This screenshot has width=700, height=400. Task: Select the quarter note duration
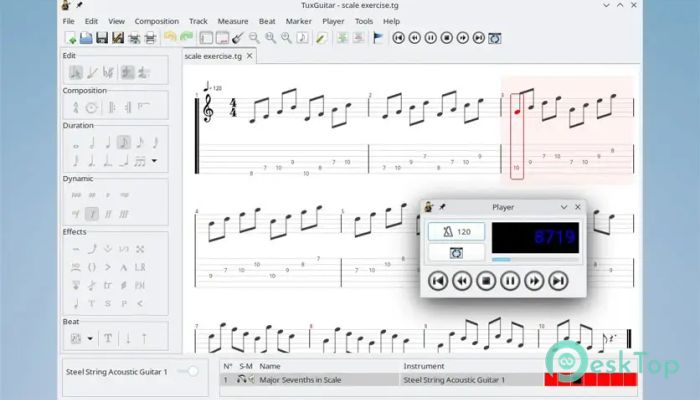pyautogui.click(x=108, y=143)
